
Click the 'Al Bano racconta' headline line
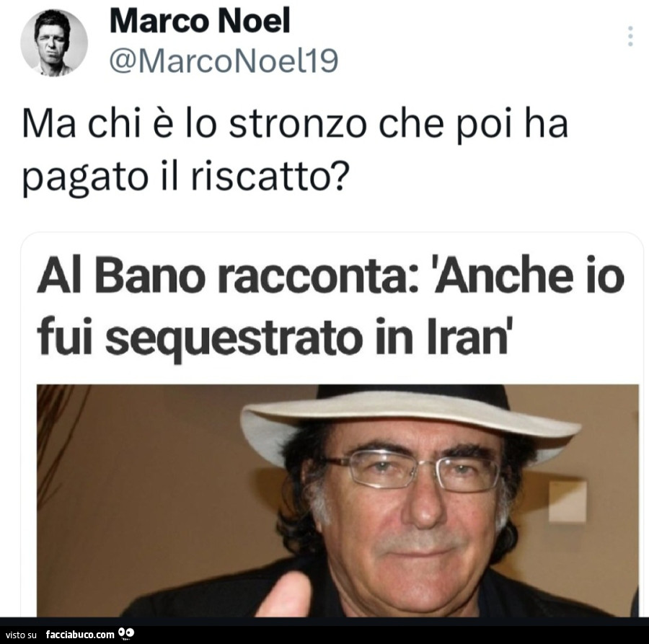[x=330, y=278]
